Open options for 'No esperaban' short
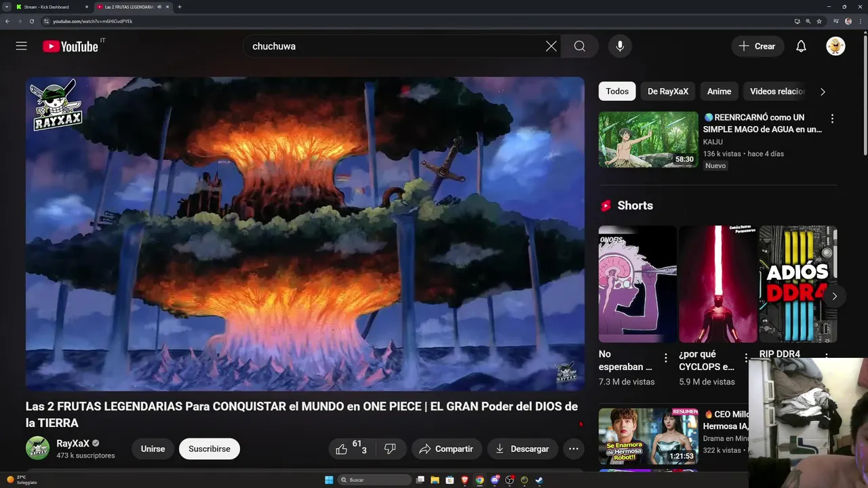Image resolution: width=868 pixels, height=488 pixels. click(665, 358)
